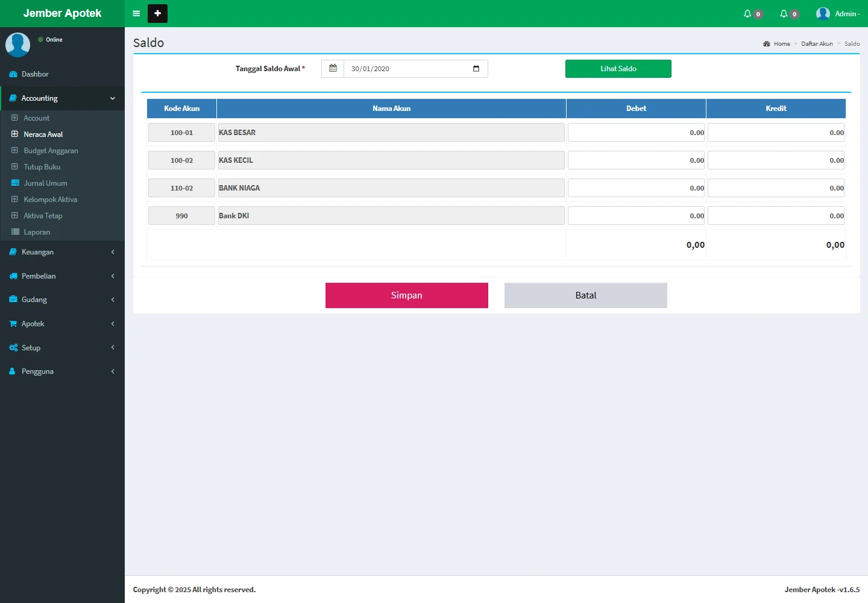Click the black plus icon in header
This screenshot has width=868, height=603.
pos(157,13)
